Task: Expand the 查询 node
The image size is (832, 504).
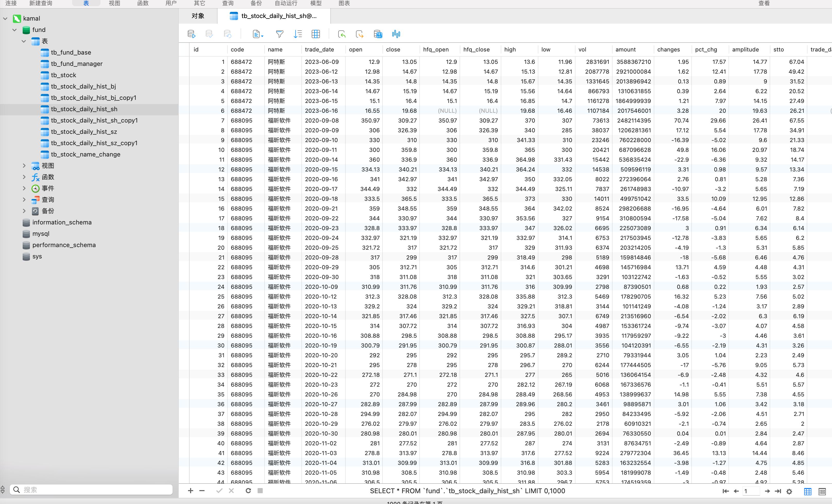Action: [24, 199]
